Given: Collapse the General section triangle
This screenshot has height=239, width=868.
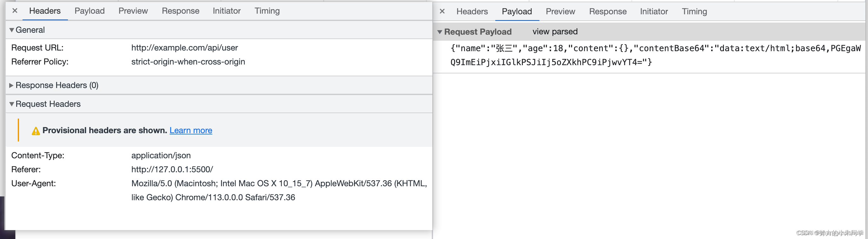Looking at the screenshot, I should (x=12, y=30).
